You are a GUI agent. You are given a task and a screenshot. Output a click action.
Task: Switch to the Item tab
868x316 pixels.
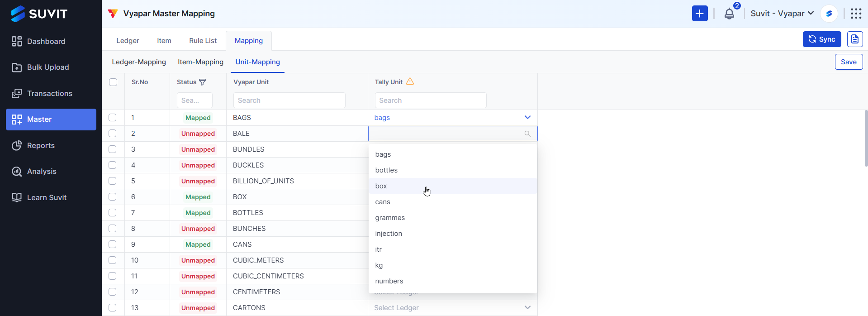pos(164,41)
